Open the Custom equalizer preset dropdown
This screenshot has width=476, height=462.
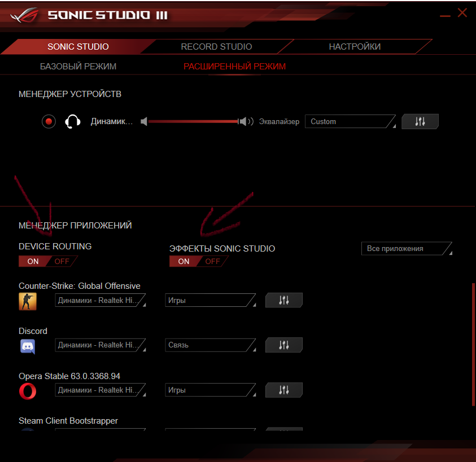click(350, 122)
